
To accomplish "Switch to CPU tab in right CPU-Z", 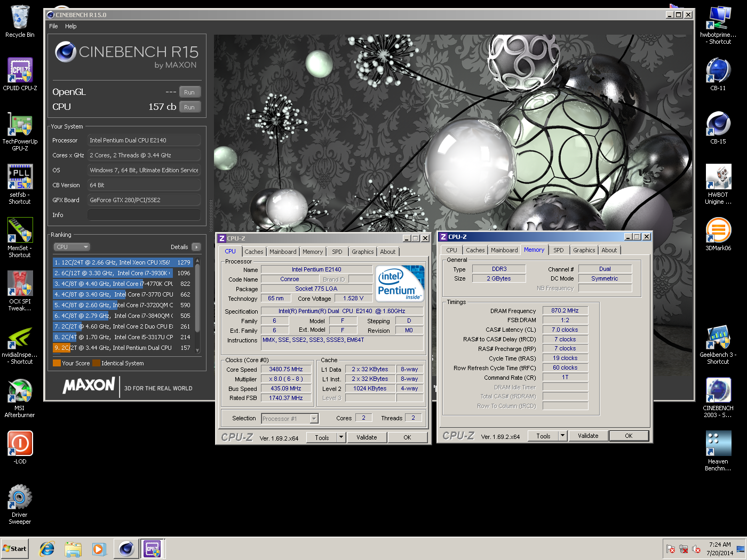I will point(452,250).
